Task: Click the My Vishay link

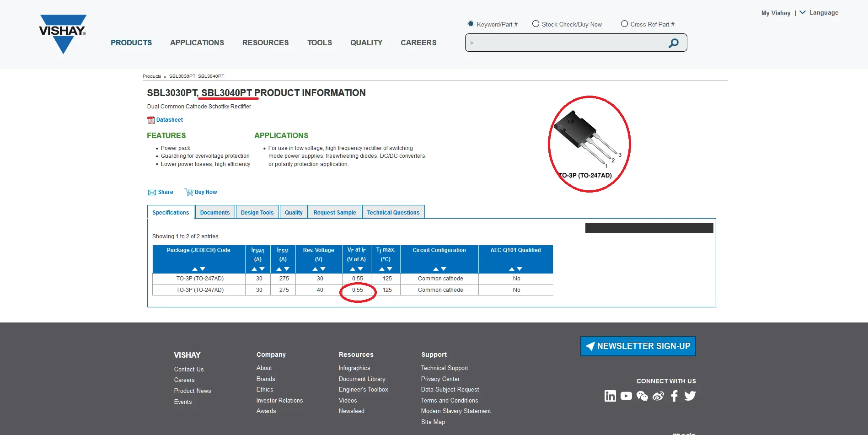Action: coord(776,13)
